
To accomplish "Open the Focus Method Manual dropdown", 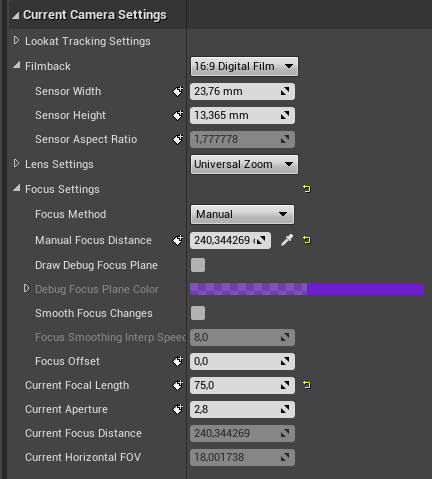I will point(242,214).
